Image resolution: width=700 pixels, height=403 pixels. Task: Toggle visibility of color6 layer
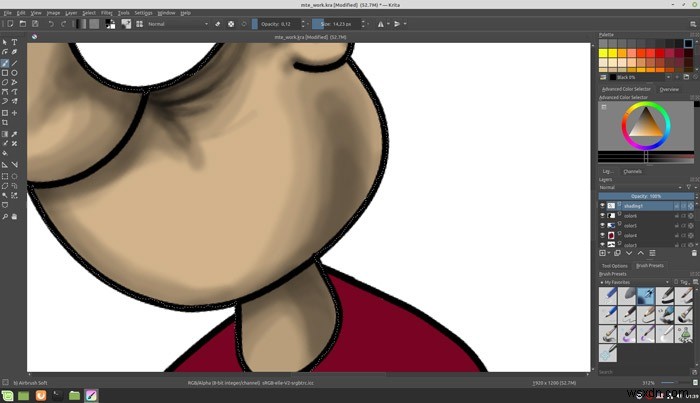pyautogui.click(x=602, y=216)
